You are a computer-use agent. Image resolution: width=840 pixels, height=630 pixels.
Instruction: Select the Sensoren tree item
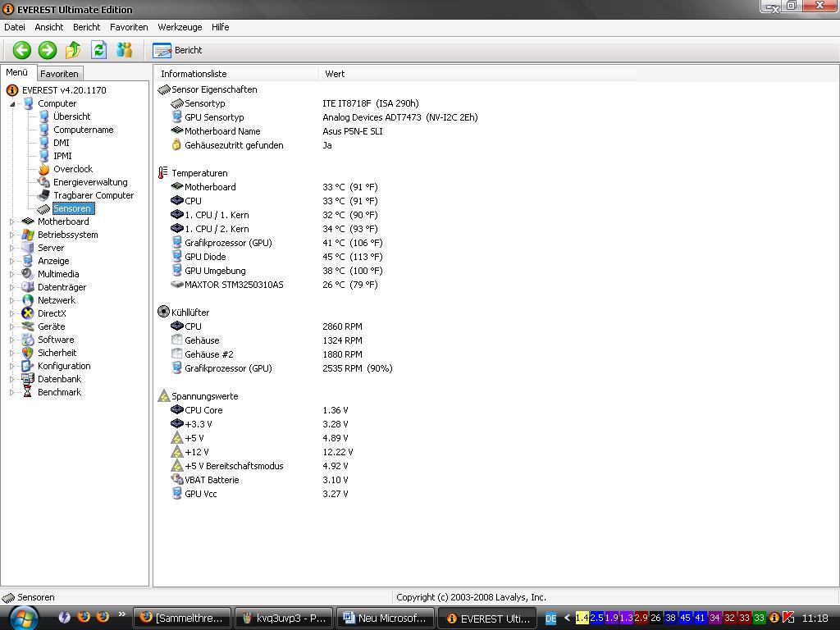coord(73,208)
